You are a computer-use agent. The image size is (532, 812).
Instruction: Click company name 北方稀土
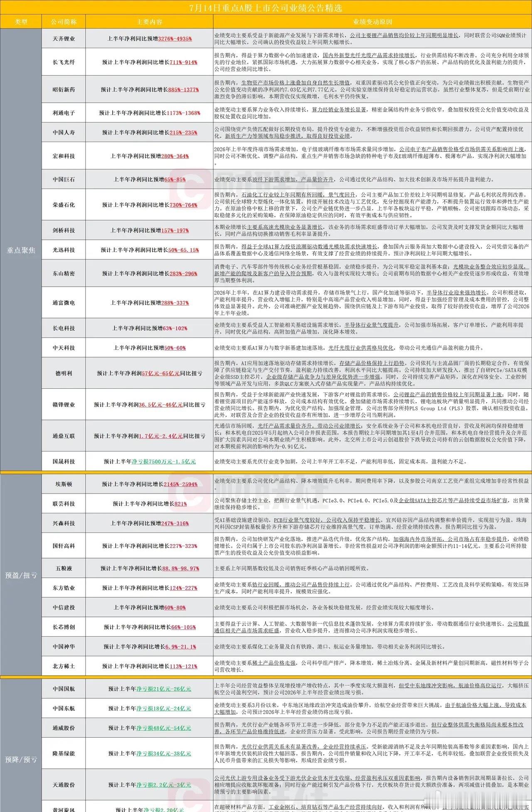(64, 666)
